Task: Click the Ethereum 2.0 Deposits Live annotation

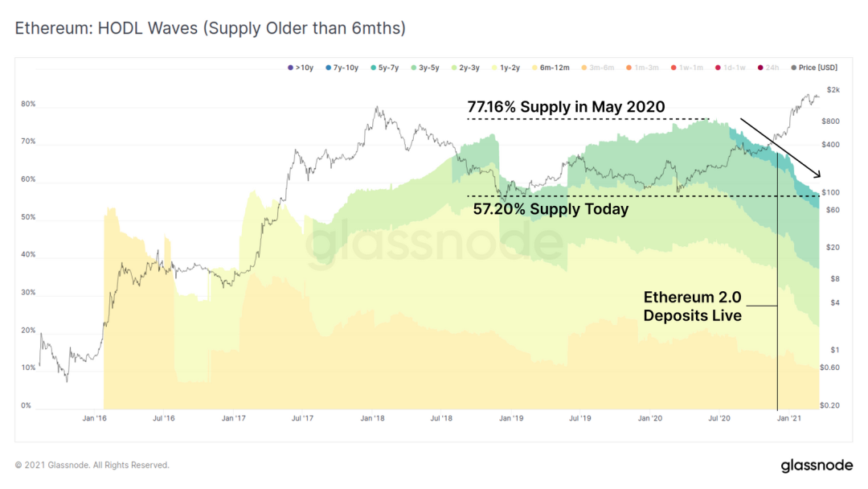Action: (x=693, y=306)
